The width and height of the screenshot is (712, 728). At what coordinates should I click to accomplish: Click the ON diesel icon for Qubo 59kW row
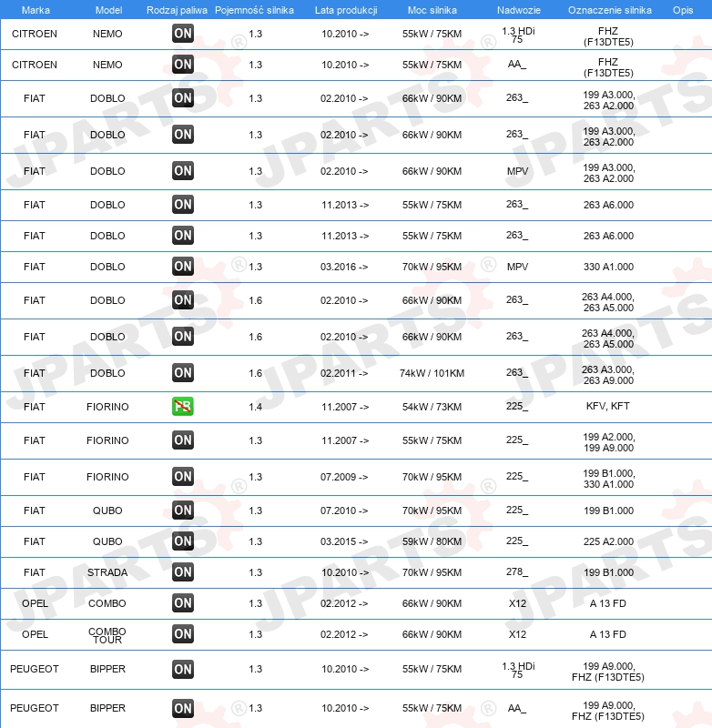pos(182,541)
